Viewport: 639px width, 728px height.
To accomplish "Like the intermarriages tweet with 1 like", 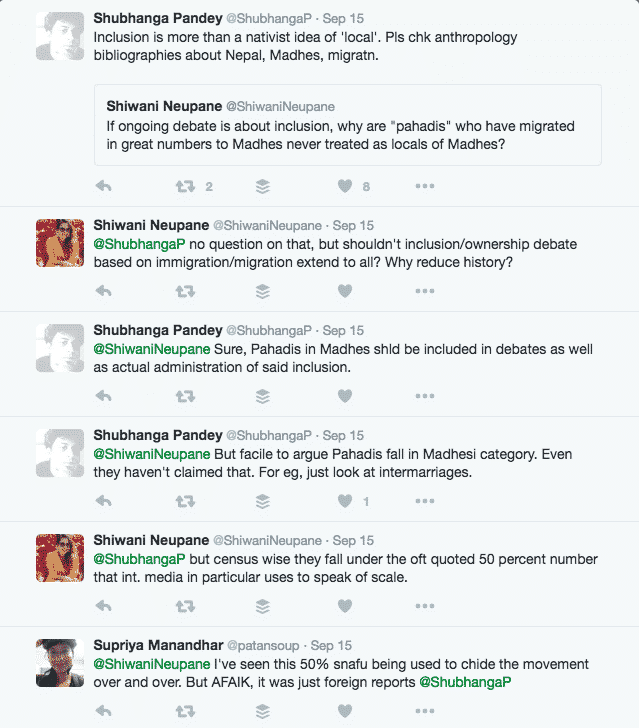I will pos(345,501).
